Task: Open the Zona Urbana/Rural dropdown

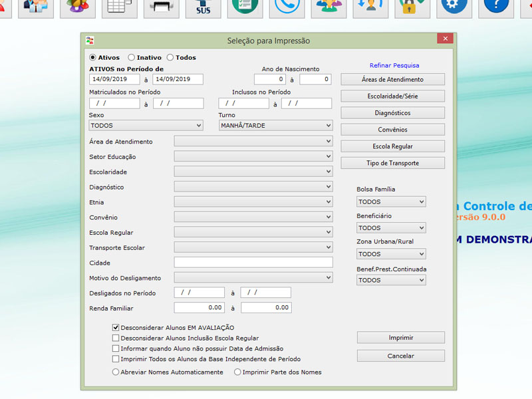Action: (391, 254)
